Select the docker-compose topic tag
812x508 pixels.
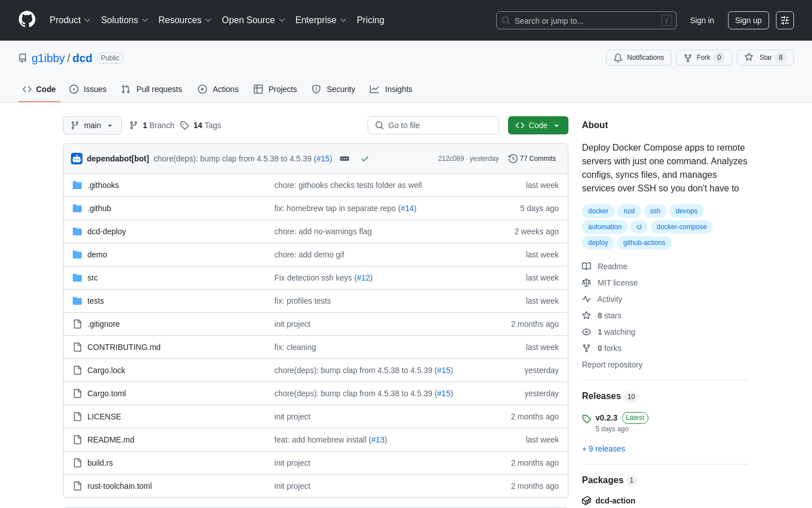[x=681, y=227]
